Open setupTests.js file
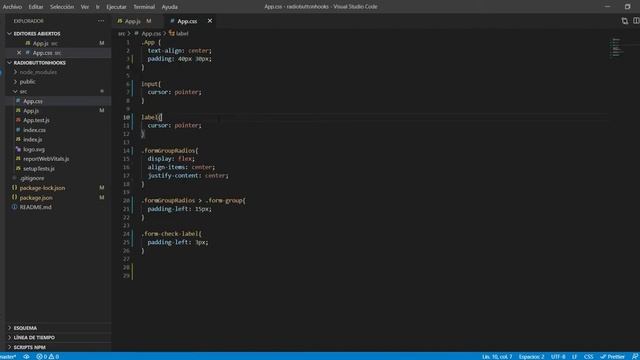Screen dimensions: 640x360 click(x=39, y=169)
